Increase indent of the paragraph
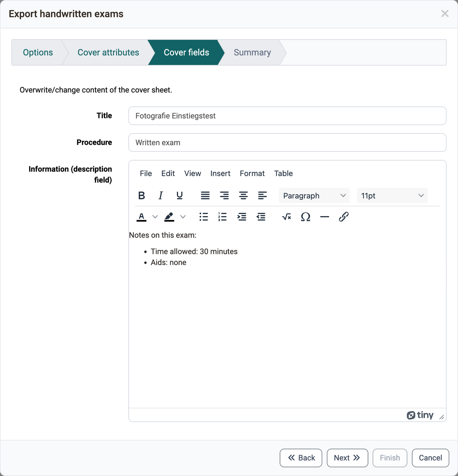The width and height of the screenshot is (458, 476). click(x=242, y=217)
